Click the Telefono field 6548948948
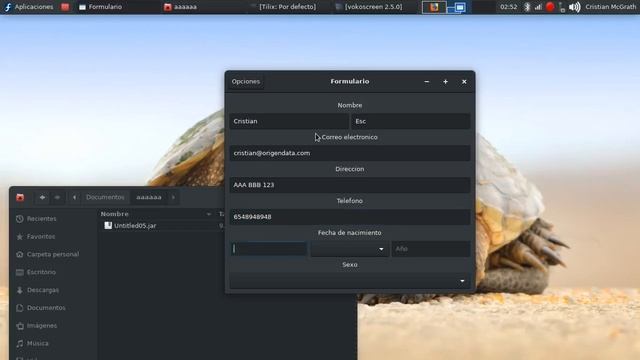640x360 pixels. click(350, 217)
